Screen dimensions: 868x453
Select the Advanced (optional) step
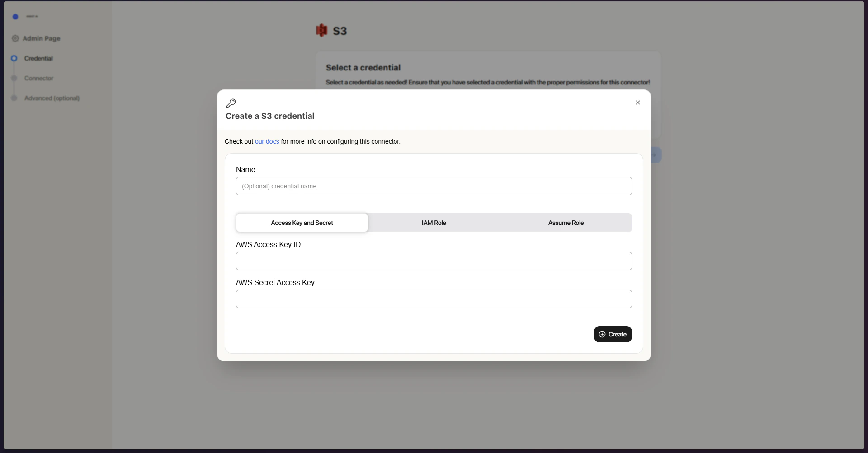coord(52,98)
